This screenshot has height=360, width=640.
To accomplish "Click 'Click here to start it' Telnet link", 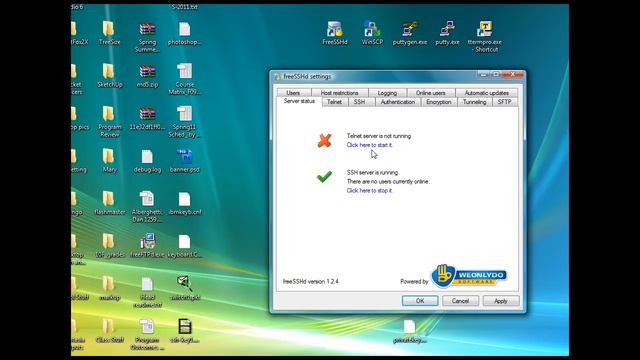I will [369, 145].
